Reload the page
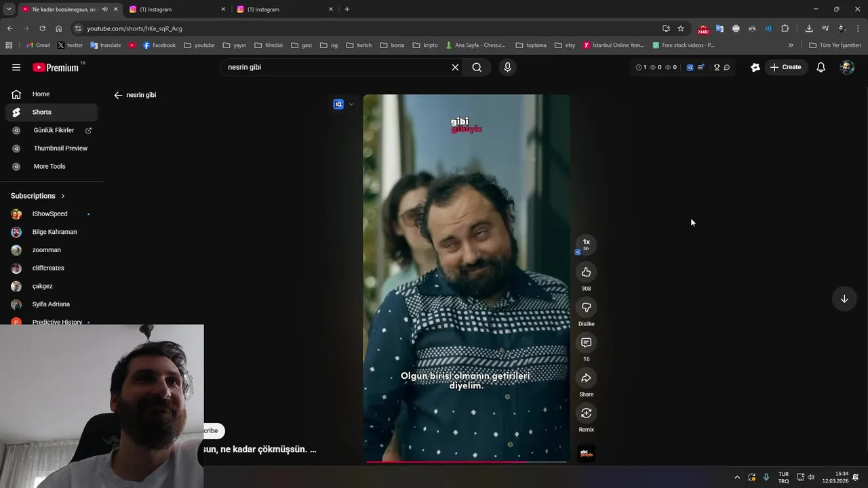 (42, 28)
